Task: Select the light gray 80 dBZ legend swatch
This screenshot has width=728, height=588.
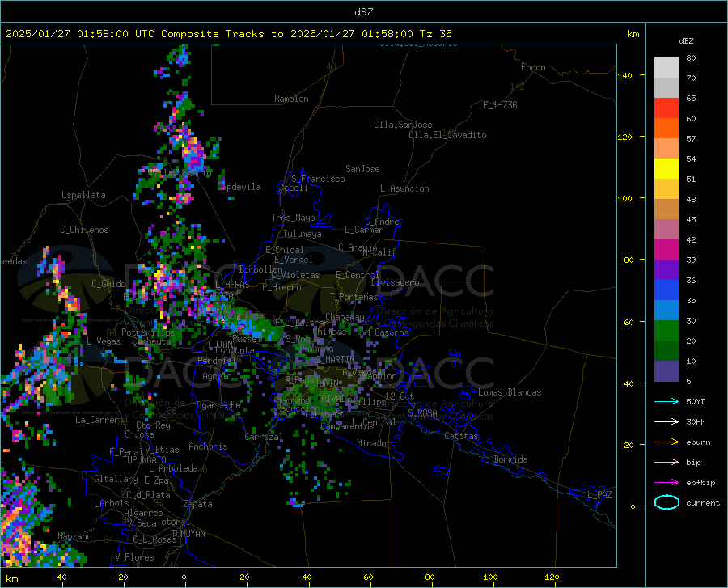Action: [667, 67]
